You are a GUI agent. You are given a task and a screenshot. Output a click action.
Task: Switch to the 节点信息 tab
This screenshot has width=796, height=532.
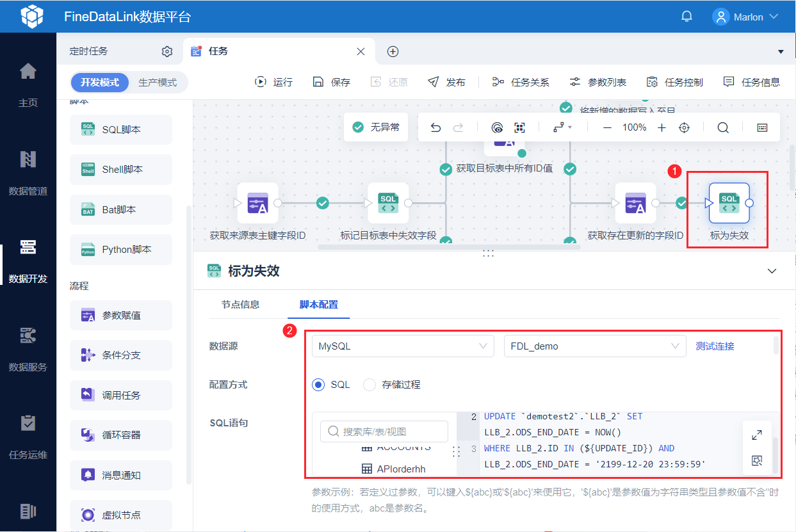point(240,305)
